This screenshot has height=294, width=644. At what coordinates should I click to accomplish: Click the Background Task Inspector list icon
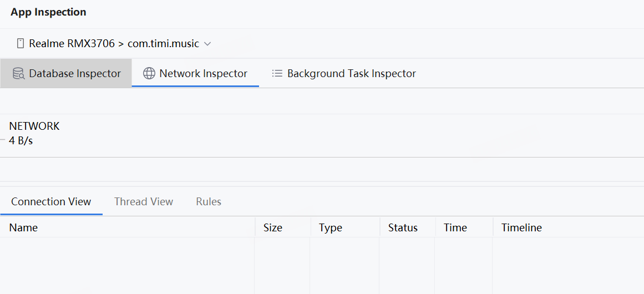pyautogui.click(x=277, y=73)
